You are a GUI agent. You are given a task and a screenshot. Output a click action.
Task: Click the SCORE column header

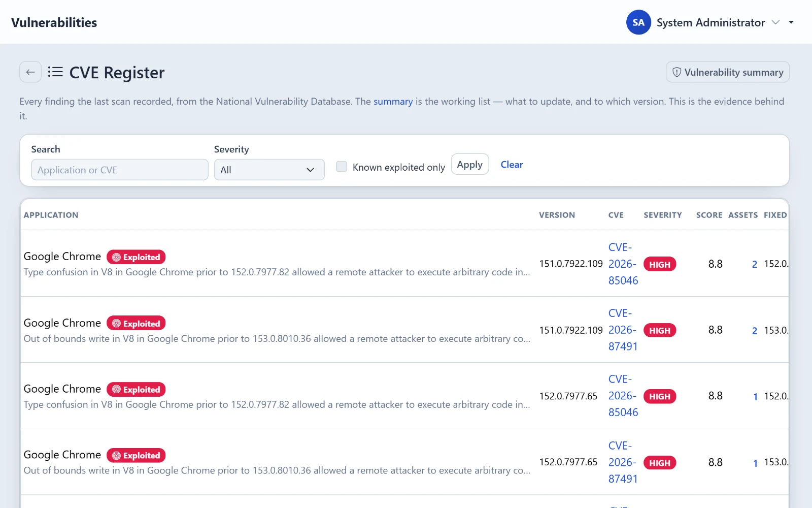point(709,215)
